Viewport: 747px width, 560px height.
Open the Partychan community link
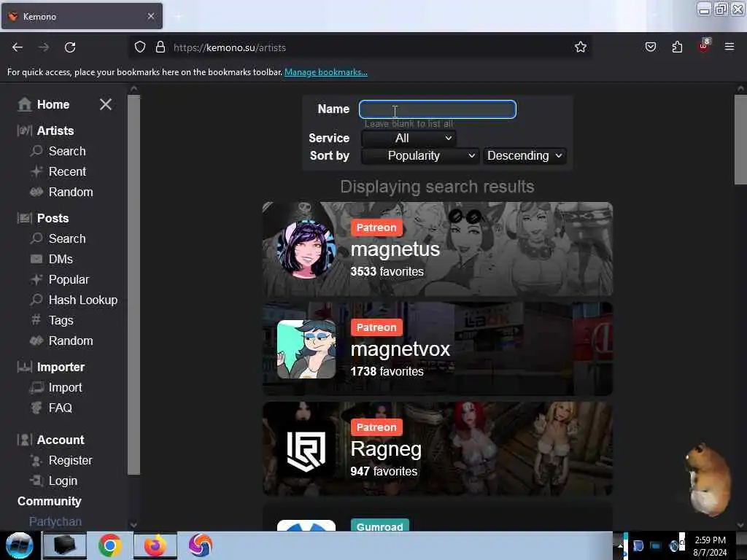click(55, 522)
